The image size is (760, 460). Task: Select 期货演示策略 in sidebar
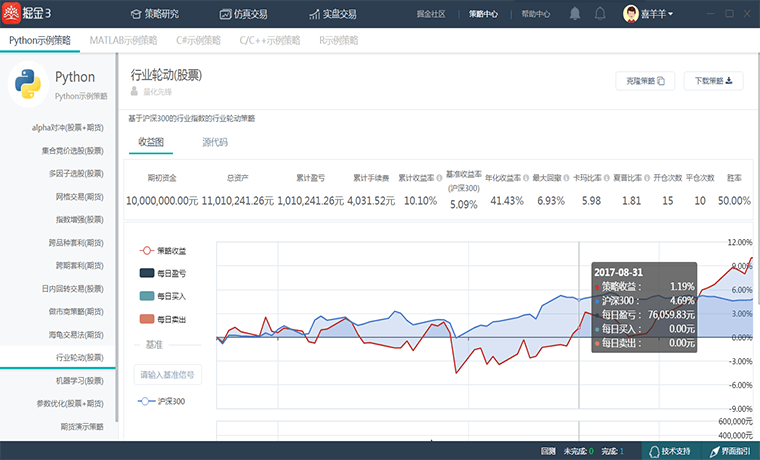(82, 427)
